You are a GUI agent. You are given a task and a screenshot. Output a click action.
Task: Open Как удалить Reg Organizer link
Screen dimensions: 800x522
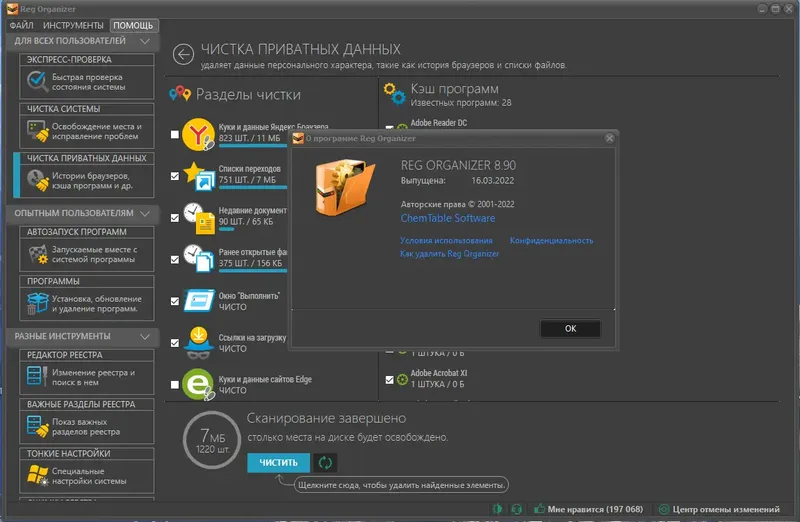pyautogui.click(x=449, y=254)
